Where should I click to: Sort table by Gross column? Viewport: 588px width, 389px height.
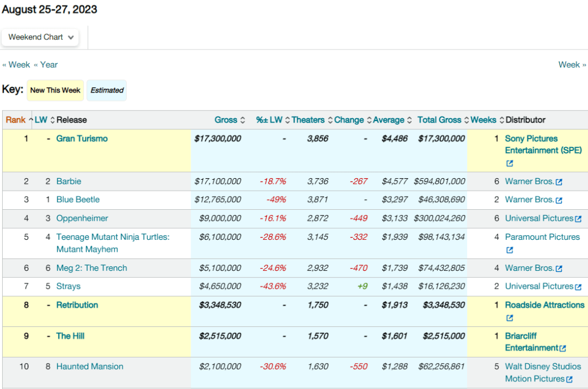tap(225, 120)
